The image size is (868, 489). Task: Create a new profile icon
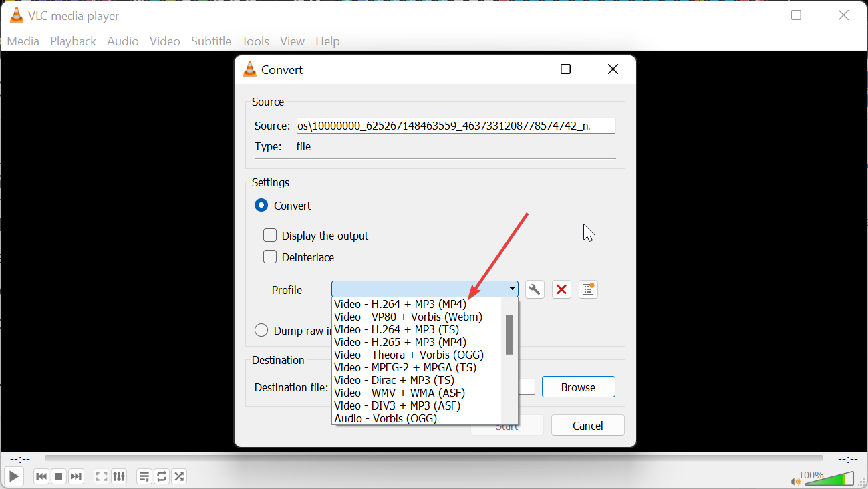pos(588,289)
